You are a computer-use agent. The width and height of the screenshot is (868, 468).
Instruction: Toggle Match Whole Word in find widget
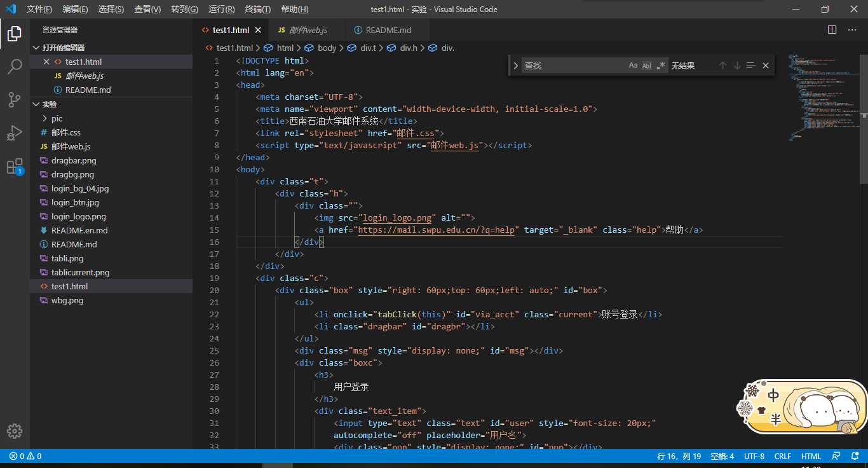click(647, 65)
